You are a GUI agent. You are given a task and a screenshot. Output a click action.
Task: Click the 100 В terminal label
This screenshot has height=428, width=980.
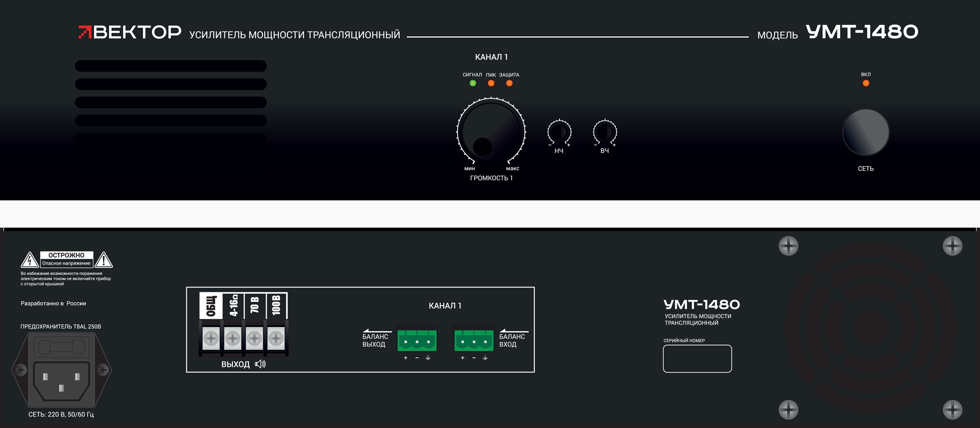pos(277,306)
